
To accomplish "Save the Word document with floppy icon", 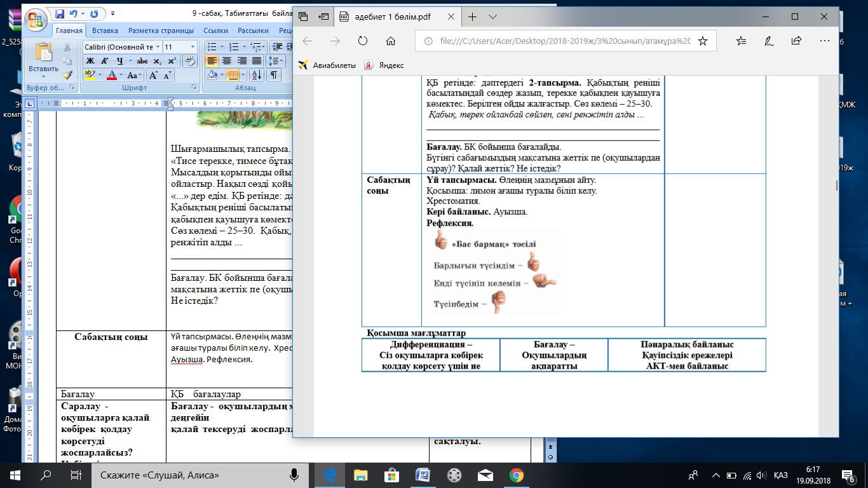I will [x=60, y=13].
